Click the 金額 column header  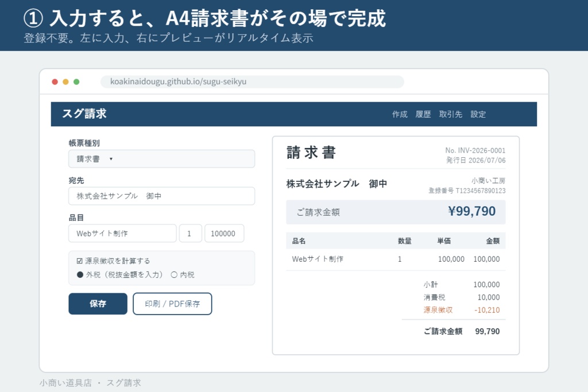[x=493, y=241]
